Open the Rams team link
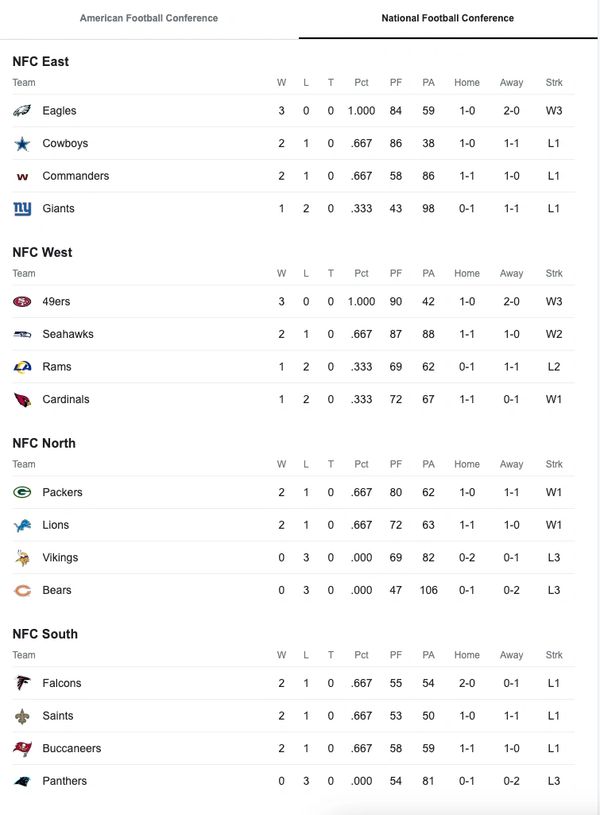 [57, 367]
